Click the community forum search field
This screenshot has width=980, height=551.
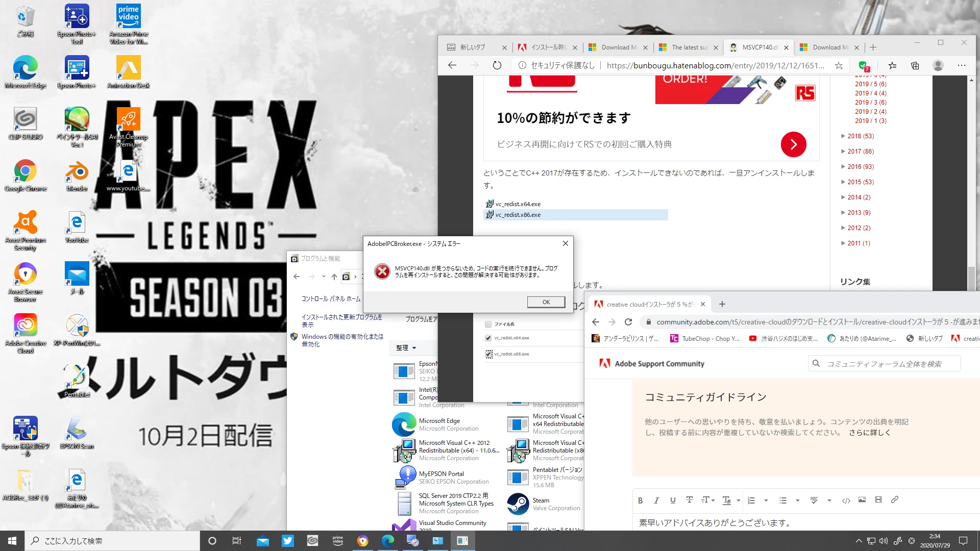885,364
